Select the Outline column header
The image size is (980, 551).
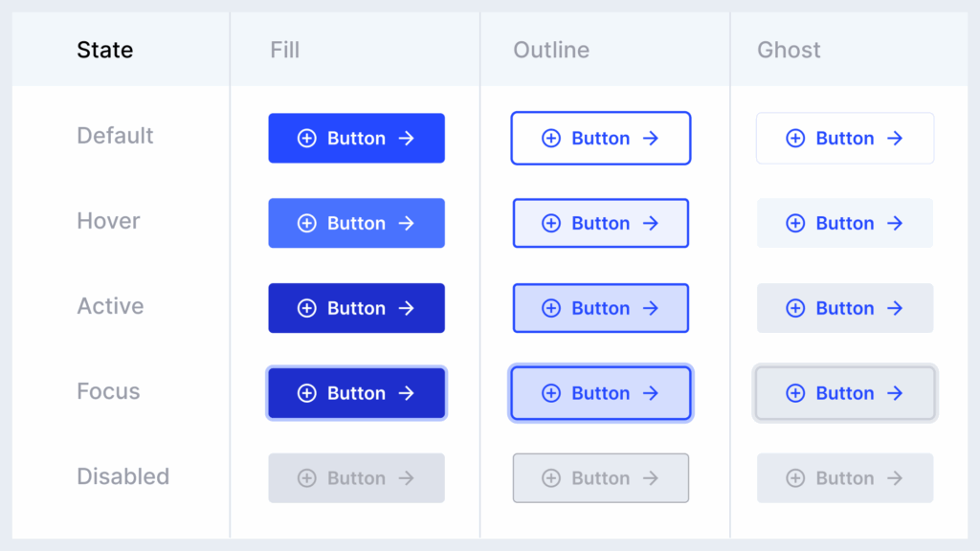point(551,50)
